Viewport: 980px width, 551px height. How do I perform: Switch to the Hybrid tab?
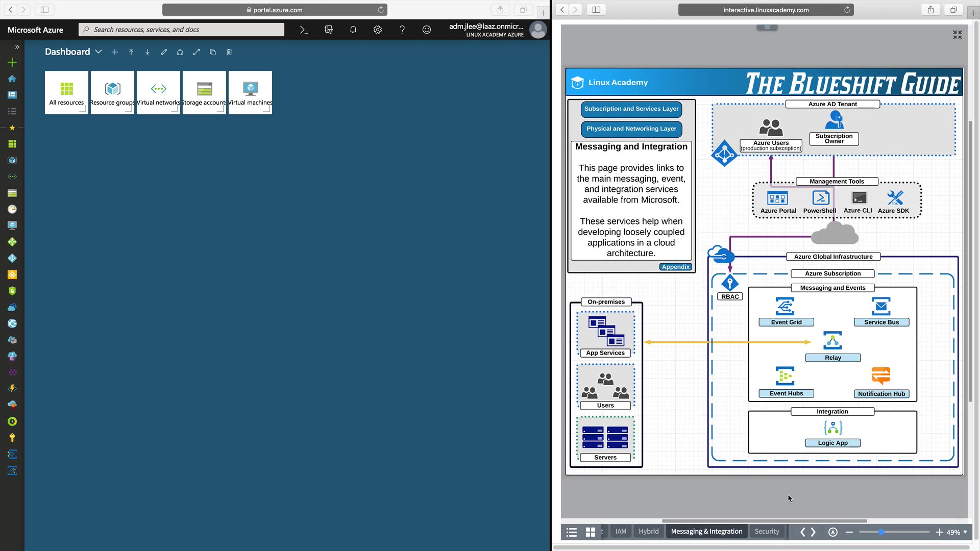(648, 532)
